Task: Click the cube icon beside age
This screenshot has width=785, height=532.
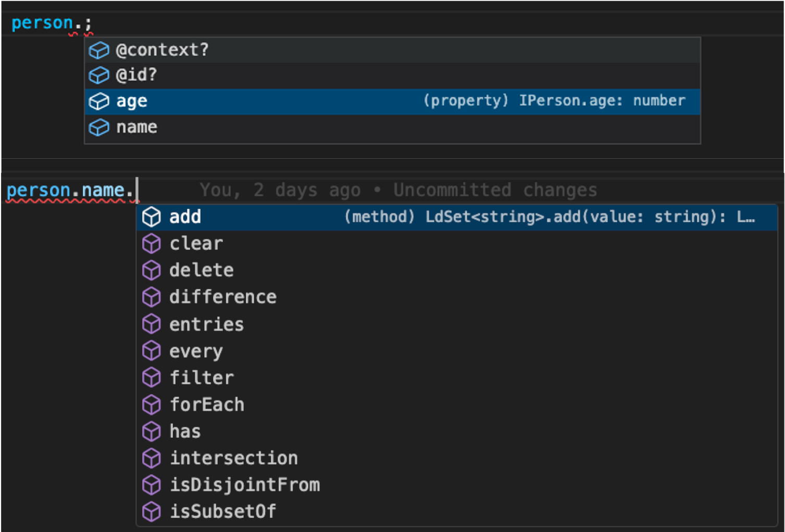Action: click(x=98, y=101)
